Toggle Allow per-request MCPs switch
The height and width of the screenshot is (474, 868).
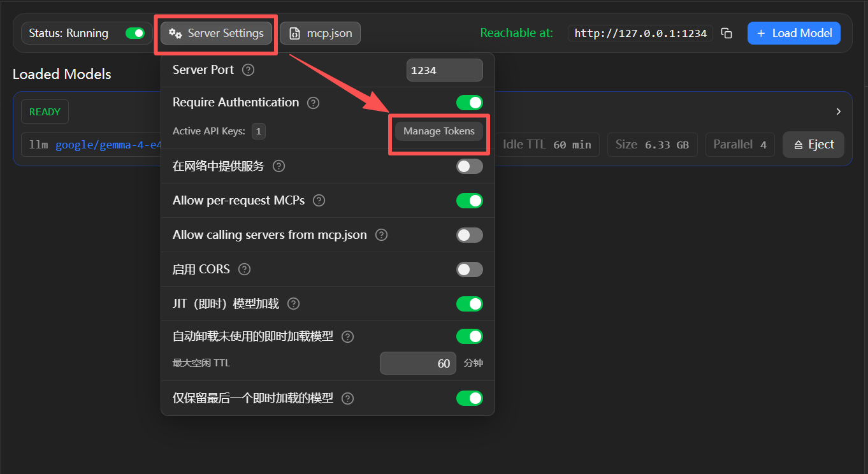tap(470, 201)
